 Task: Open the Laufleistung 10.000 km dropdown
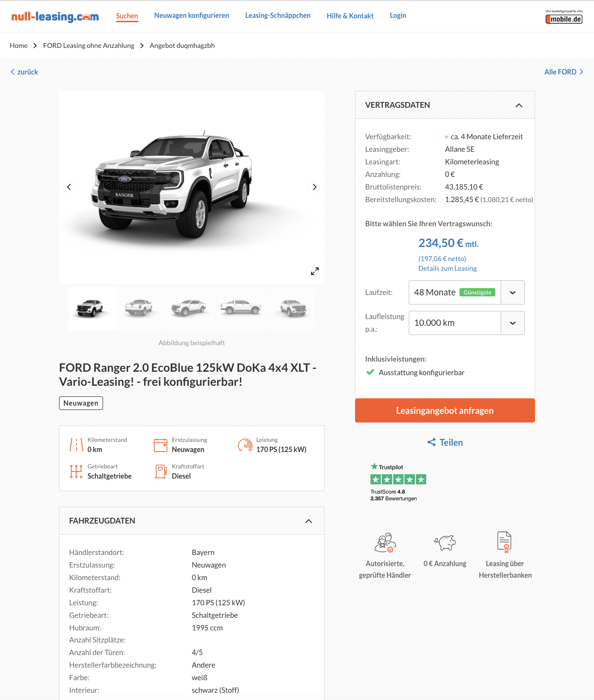coord(466,323)
